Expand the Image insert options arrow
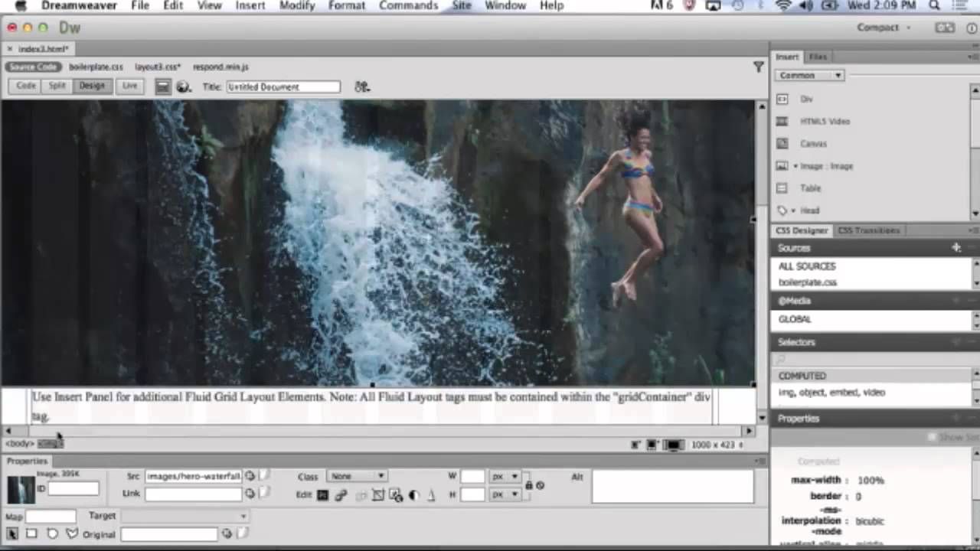Viewport: 980px width, 551px height. click(x=795, y=166)
